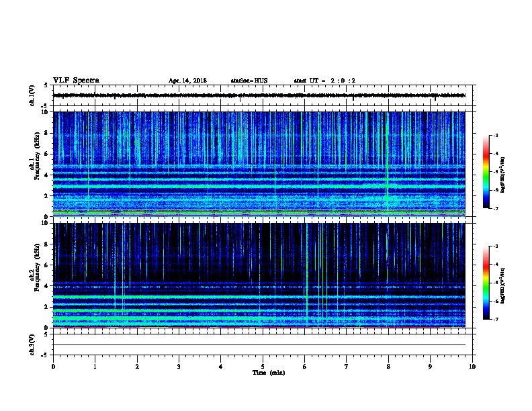This screenshot has width=532, height=411.
Task: Click the date "Apr. 14, 2018"
Action: (x=187, y=81)
